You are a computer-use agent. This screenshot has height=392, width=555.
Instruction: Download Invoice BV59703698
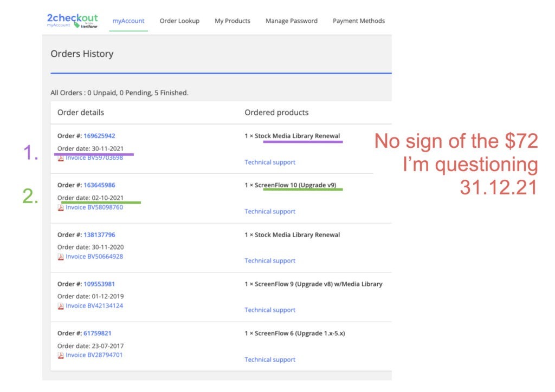pyautogui.click(x=94, y=158)
